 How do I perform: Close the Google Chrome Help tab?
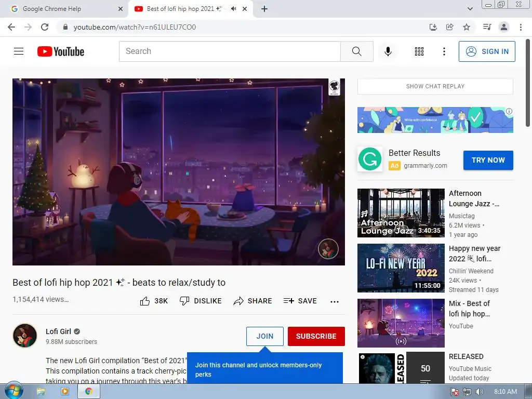(x=121, y=9)
